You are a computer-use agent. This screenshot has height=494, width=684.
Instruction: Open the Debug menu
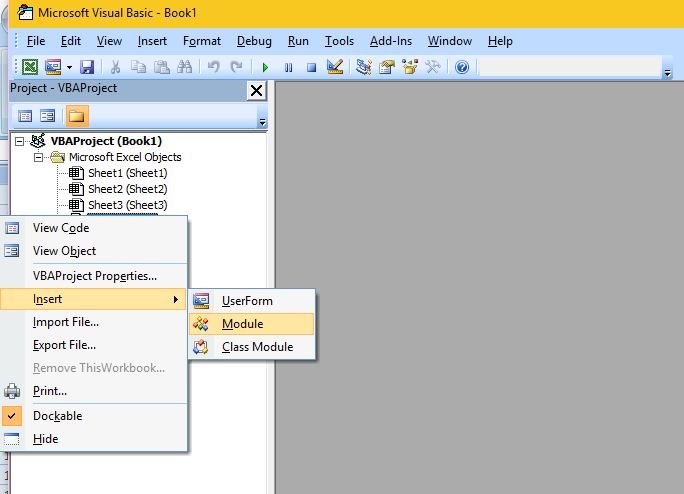click(254, 41)
